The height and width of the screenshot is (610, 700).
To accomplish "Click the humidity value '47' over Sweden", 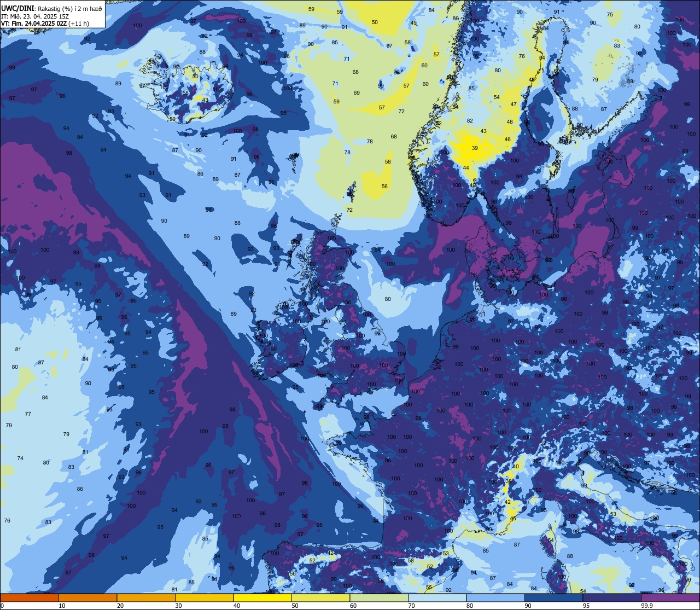I will [514, 104].
